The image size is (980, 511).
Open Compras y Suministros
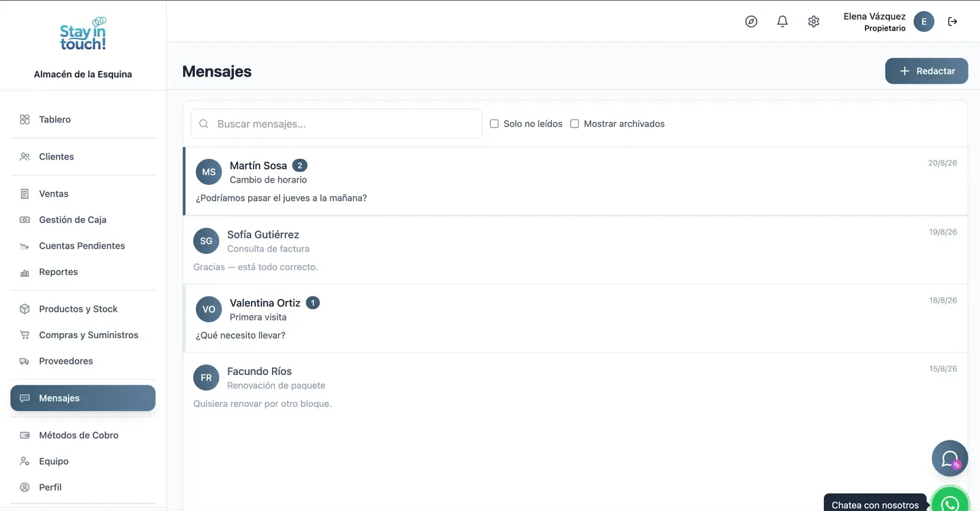83,335
